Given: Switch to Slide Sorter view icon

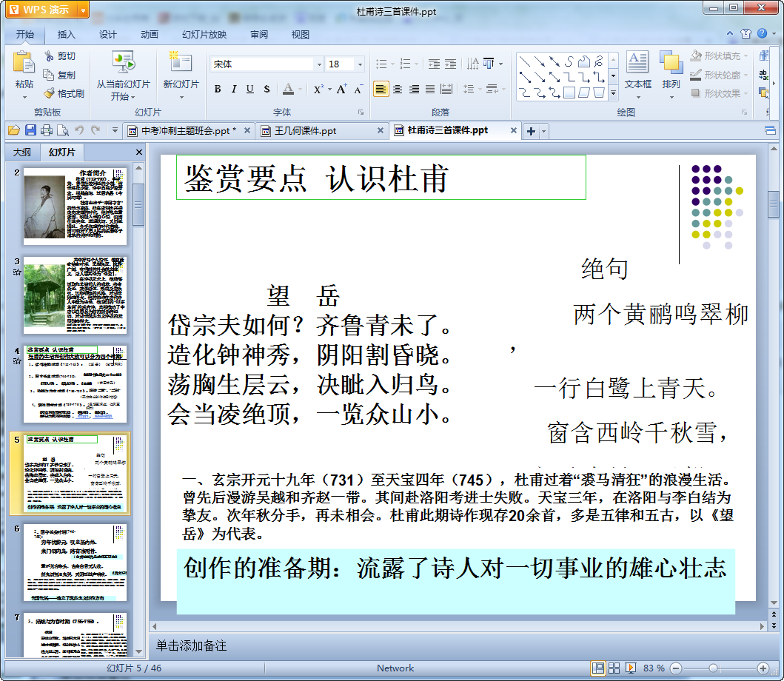Looking at the screenshot, I should pyautogui.click(x=614, y=668).
